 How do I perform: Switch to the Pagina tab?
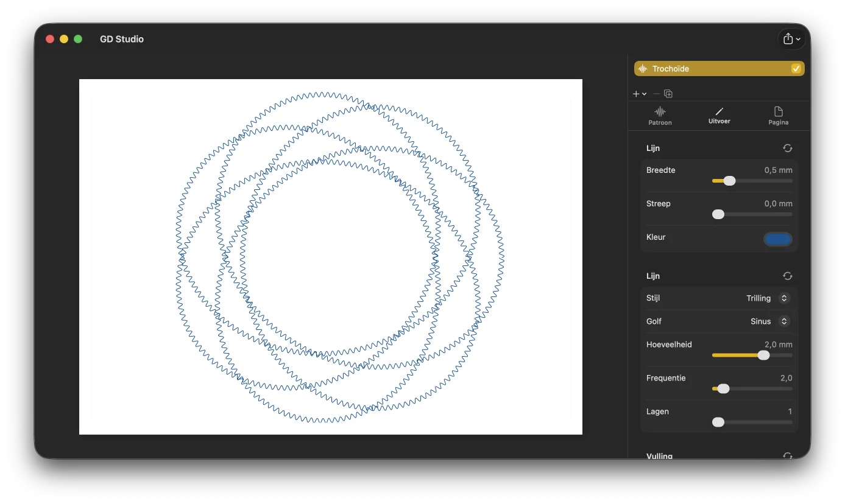[x=778, y=116]
